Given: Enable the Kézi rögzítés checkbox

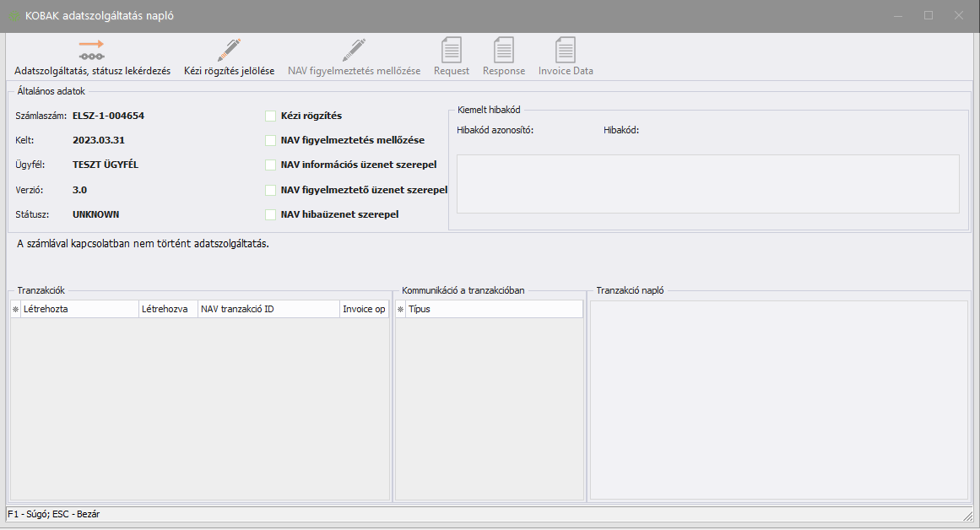Looking at the screenshot, I should click(271, 116).
